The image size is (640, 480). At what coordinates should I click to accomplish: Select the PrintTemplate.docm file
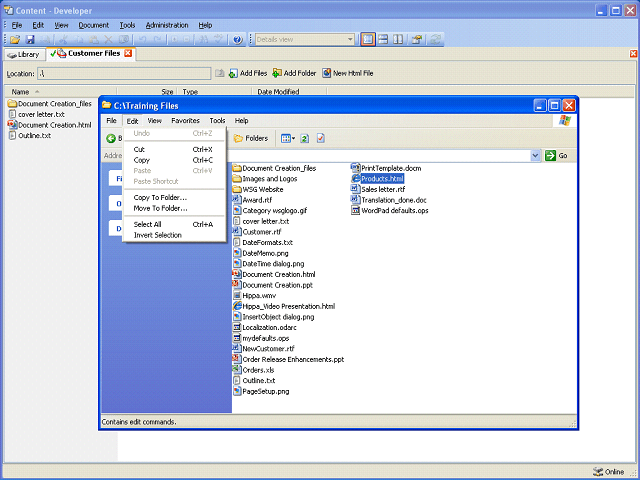coord(386,168)
